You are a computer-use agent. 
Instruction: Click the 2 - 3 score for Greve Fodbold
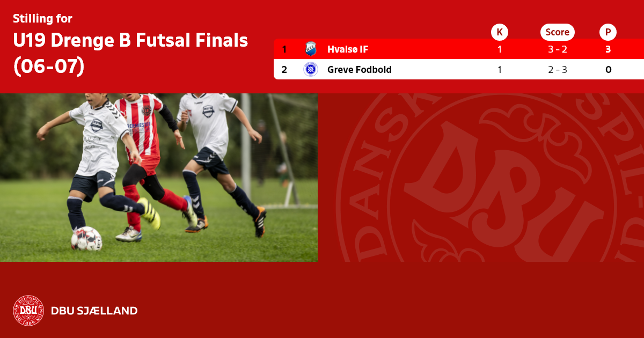[558, 70]
